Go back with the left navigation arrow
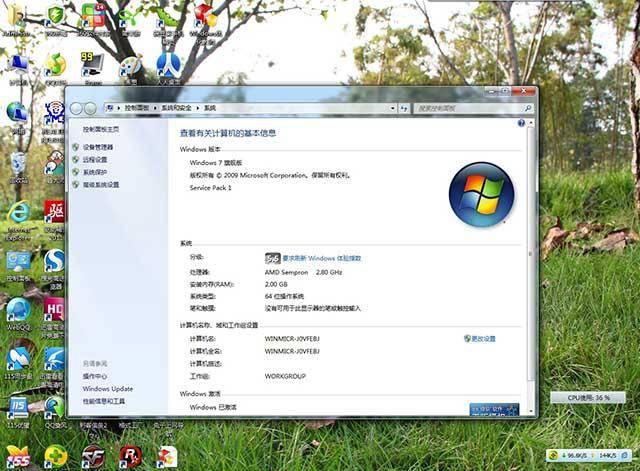 [76, 108]
